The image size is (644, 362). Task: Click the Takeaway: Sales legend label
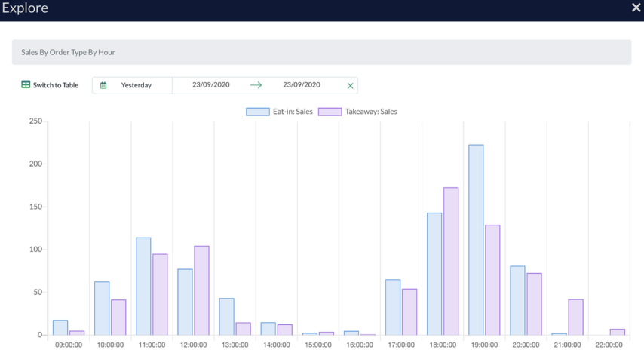371,112
